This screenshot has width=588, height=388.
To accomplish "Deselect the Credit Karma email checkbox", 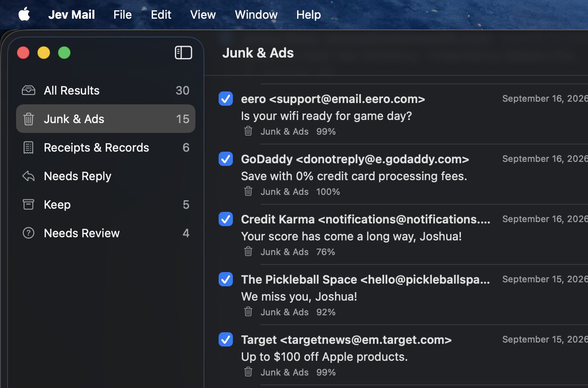I will click(x=226, y=219).
